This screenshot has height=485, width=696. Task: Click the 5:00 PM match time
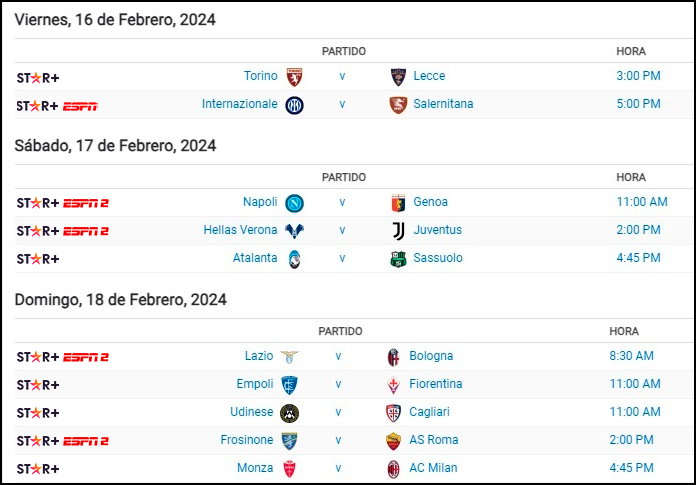[x=638, y=104]
